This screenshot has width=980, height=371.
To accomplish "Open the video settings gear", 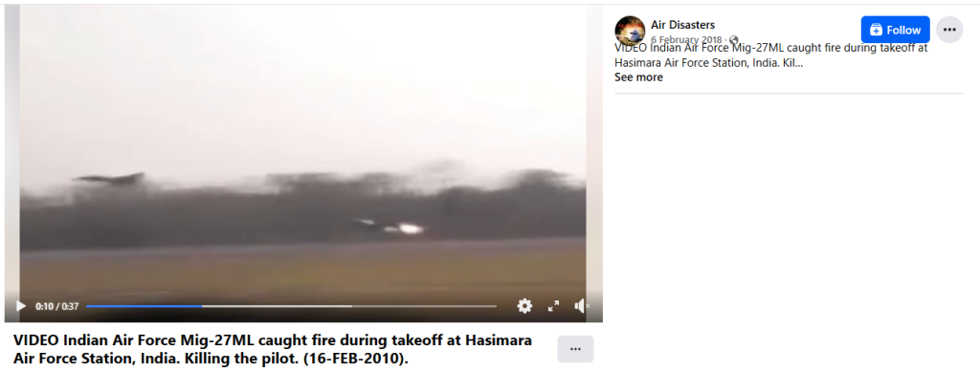I will (x=524, y=306).
